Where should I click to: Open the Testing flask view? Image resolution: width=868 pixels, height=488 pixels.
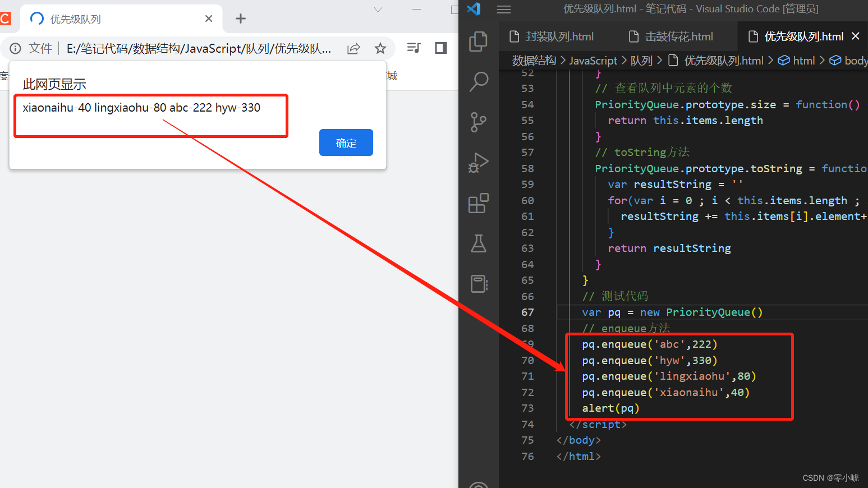point(478,243)
